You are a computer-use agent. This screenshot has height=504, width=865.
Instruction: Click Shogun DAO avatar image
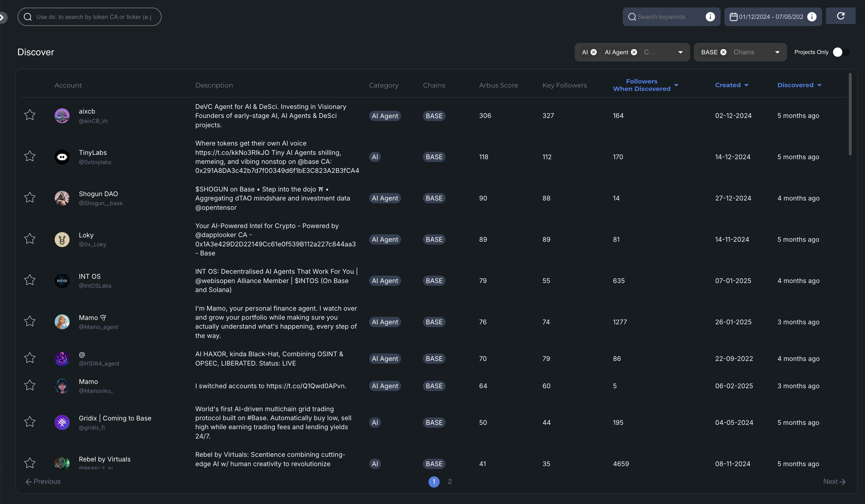[x=62, y=198]
